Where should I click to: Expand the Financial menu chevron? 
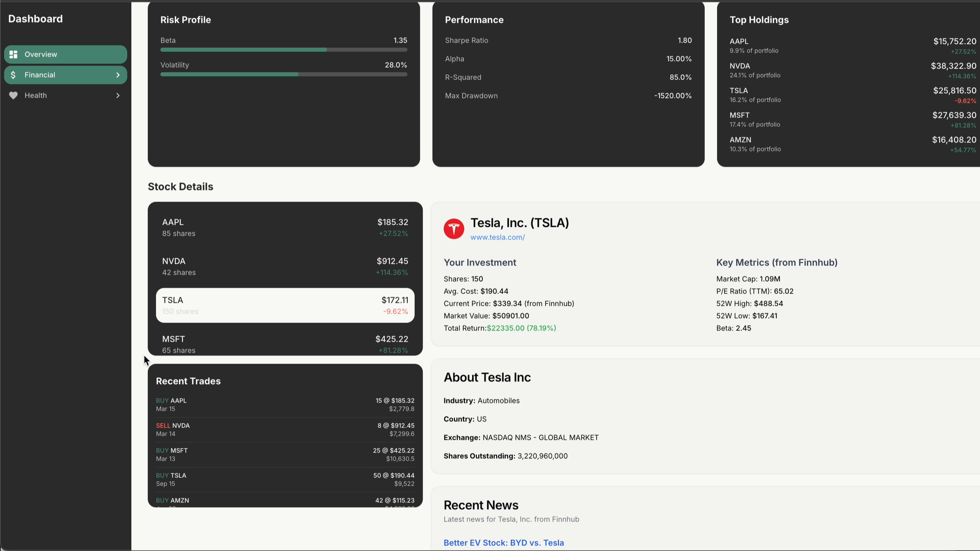[x=118, y=75]
